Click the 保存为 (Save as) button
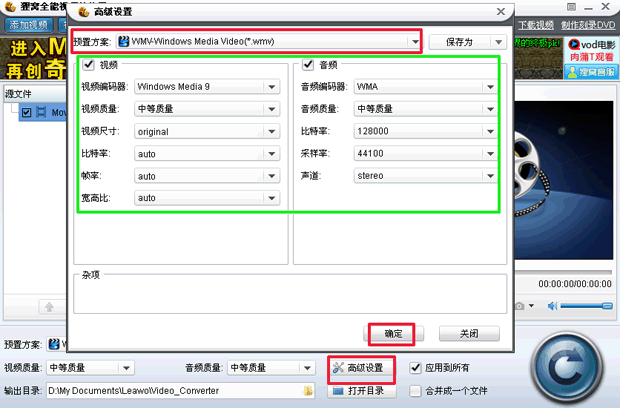This screenshot has width=620, height=408. pyautogui.click(x=459, y=42)
